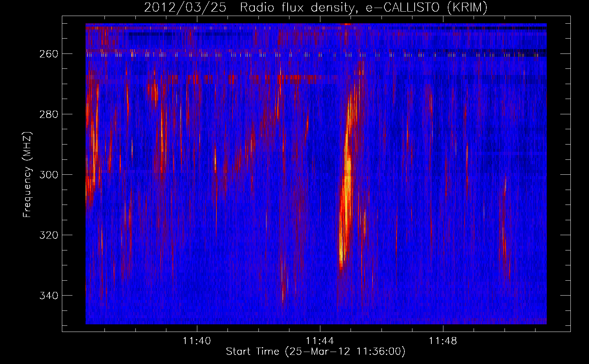Screen dimensions: 589x364
Task: Click the Frequency (MHZ) axis title
Action: coord(28,174)
